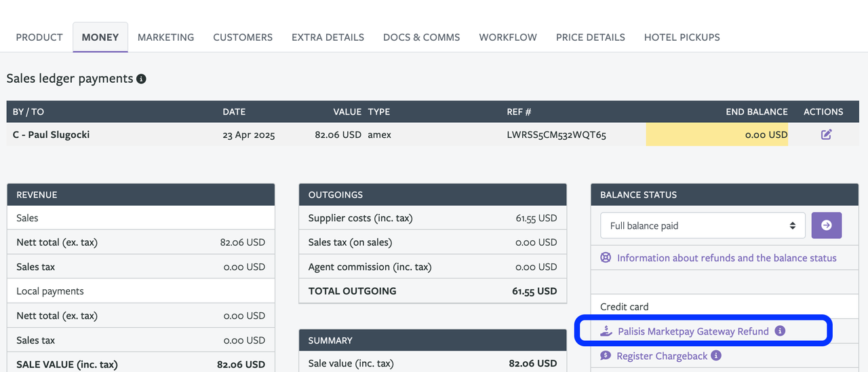Viewport: 868px width, 372px height.
Task: Go to the EXTRA DETAILS tab
Action: click(328, 37)
